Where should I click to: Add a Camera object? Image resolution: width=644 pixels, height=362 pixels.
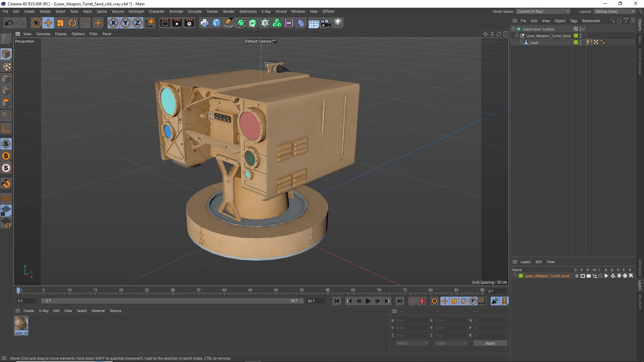[326, 23]
